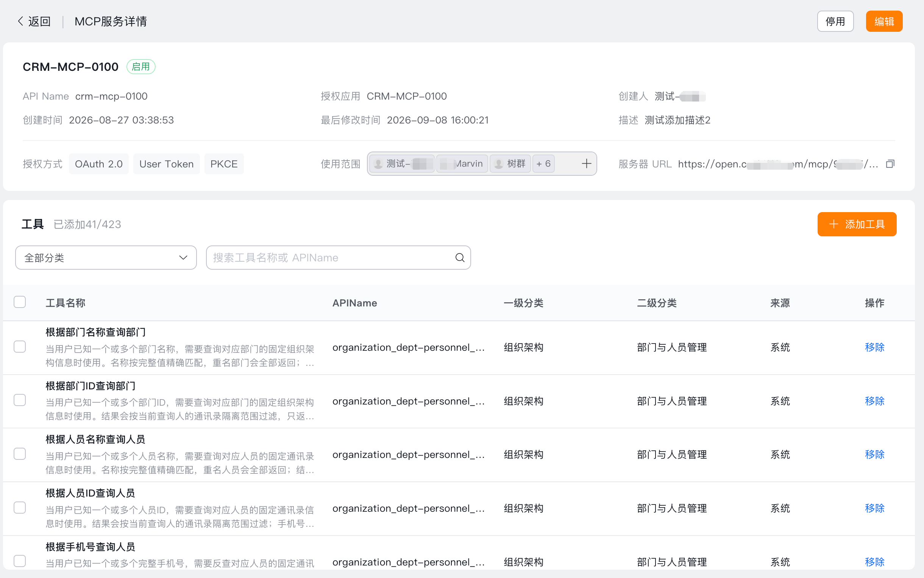
Task: Click the PKCE tag
Action: pos(224,164)
